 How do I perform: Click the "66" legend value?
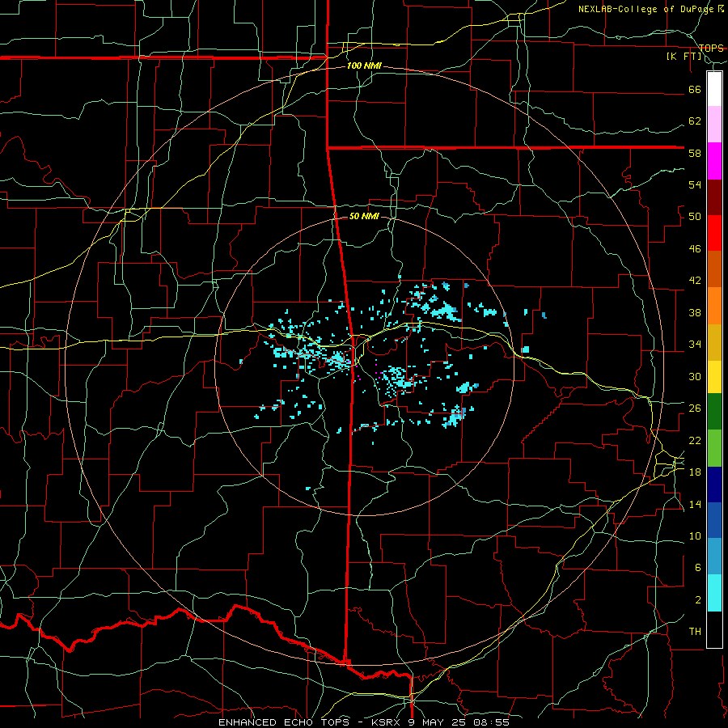[x=695, y=89]
